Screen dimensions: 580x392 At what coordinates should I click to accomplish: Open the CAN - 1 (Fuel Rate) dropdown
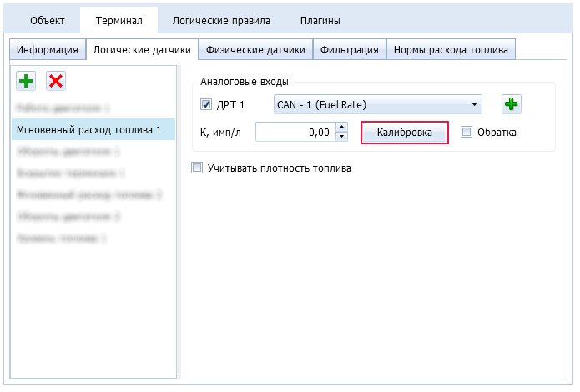tap(378, 104)
